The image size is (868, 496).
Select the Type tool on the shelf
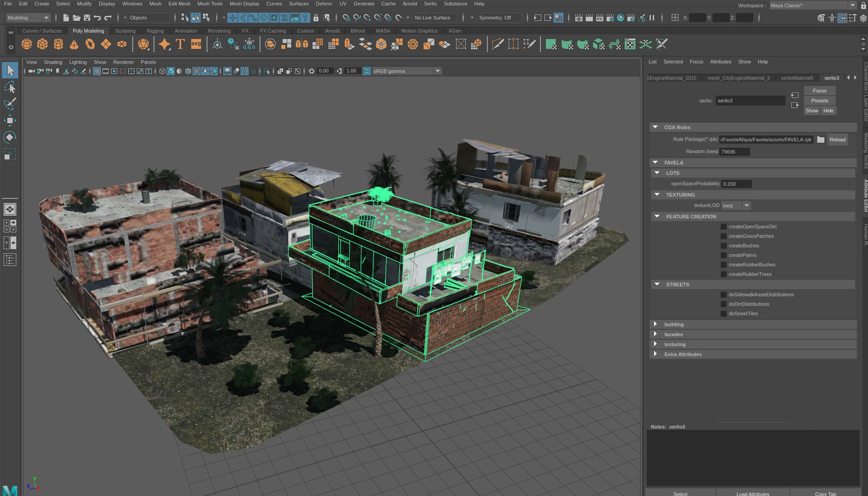point(180,44)
